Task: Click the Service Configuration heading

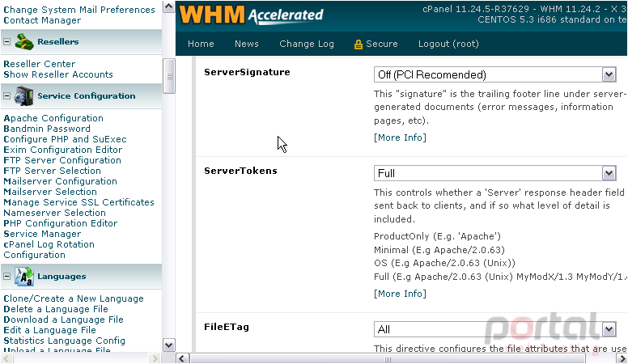Action: point(87,96)
